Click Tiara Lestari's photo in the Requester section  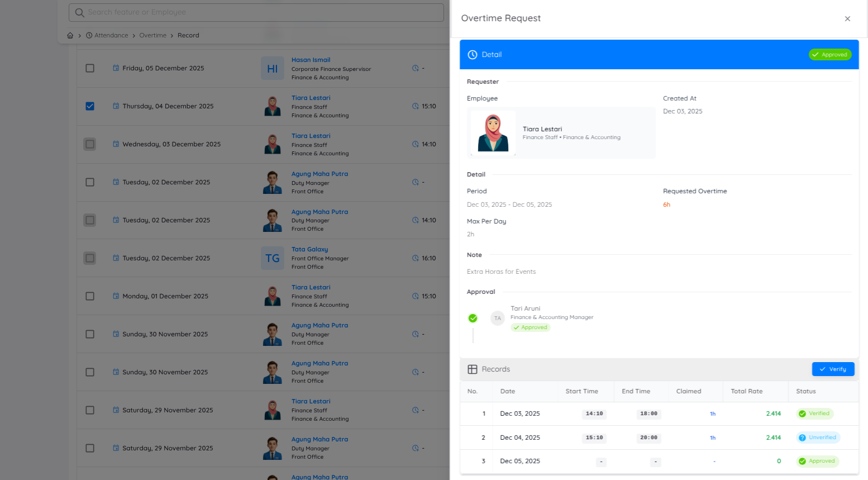point(493,133)
